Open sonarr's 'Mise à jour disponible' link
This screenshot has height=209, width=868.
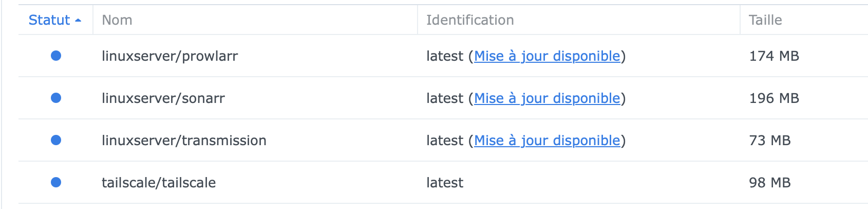(x=547, y=98)
